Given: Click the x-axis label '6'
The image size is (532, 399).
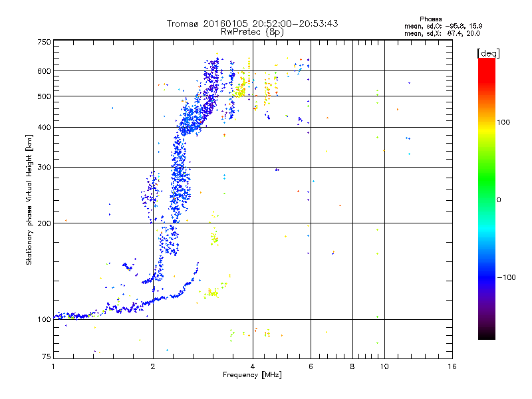Looking at the screenshot, I should tap(311, 366).
